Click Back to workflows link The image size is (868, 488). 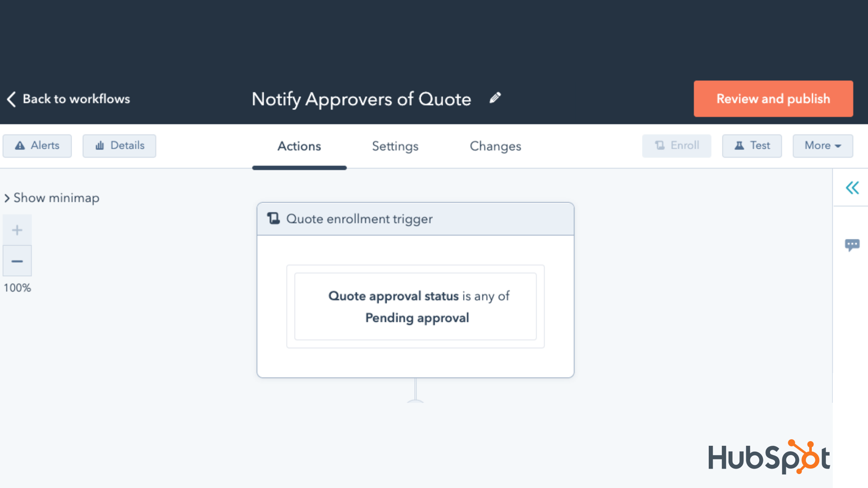point(77,98)
